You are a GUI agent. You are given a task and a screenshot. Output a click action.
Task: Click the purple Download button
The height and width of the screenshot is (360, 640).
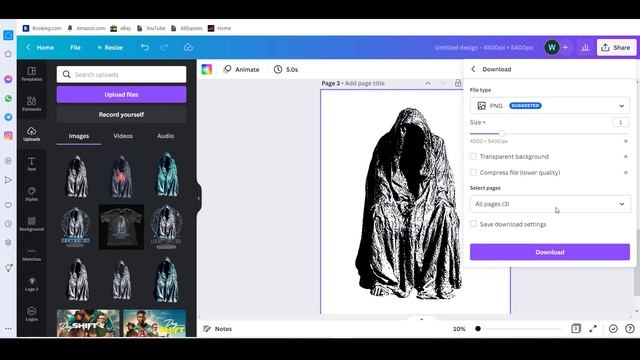[550, 252]
